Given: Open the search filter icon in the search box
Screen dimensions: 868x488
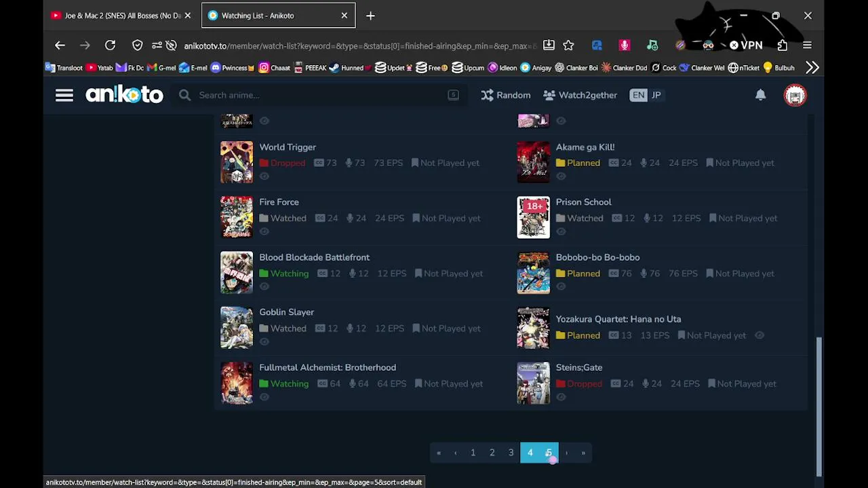Looking at the screenshot, I should 453,96.
